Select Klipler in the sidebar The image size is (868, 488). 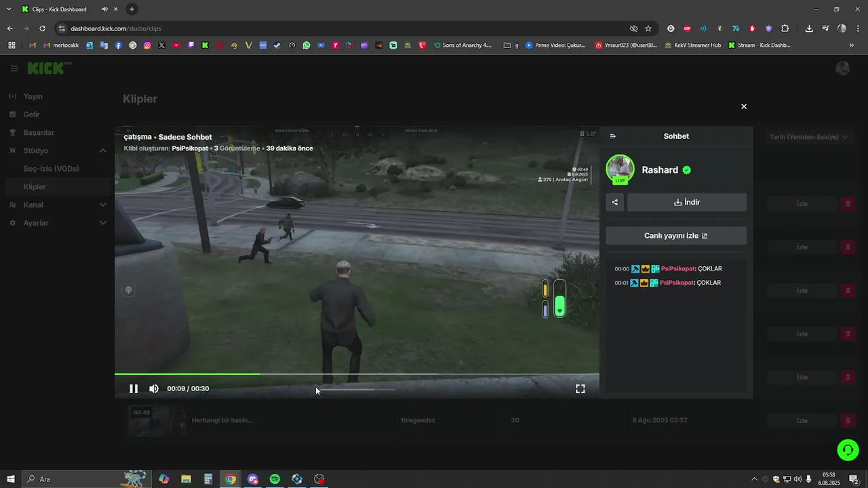click(35, 186)
